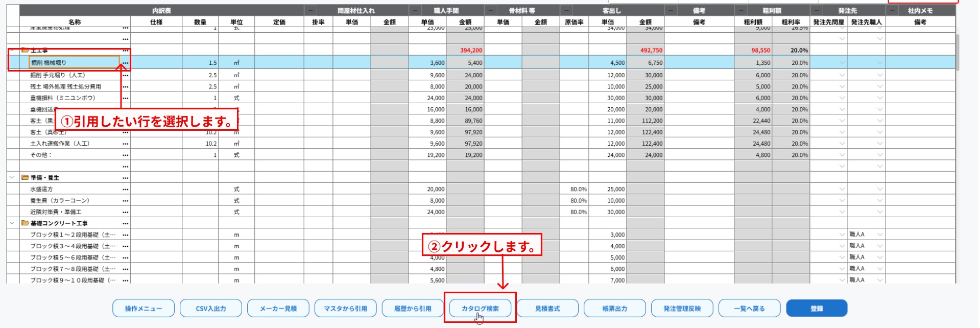Open 発注先問屋 dropdown in 掘削 機械掘り row
The height and width of the screenshot is (328, 980).
coord(842,63)
